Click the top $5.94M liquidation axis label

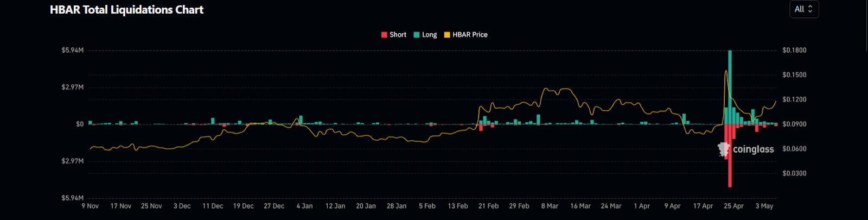click(73, 51)
